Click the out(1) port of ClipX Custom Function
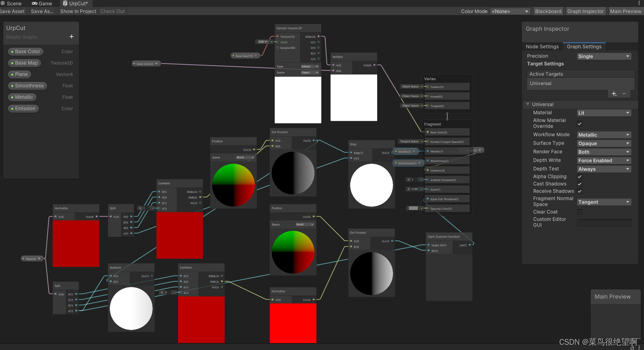This screenshot has width=644, height=350. click(x=470, y=245)
